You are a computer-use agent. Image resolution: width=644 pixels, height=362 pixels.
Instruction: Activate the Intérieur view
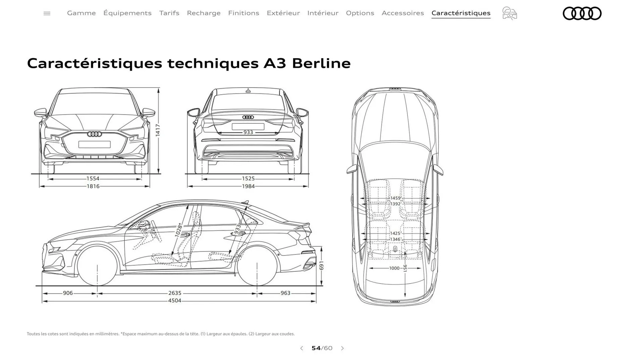click(x=323, y=13)
